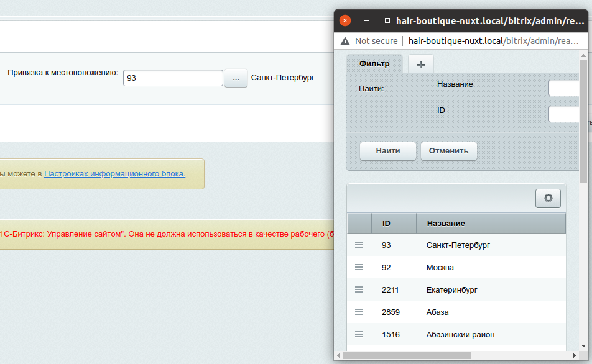Click the ID filter input field

tap(564, 114)
